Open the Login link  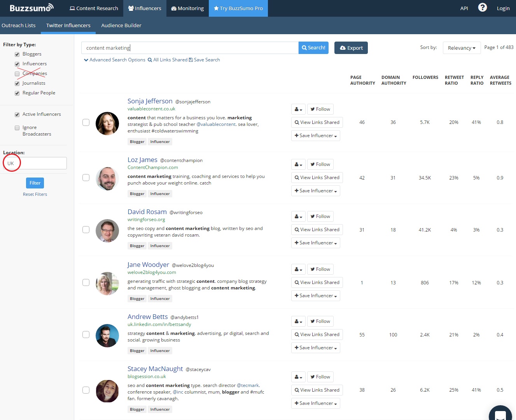[503, 8]
